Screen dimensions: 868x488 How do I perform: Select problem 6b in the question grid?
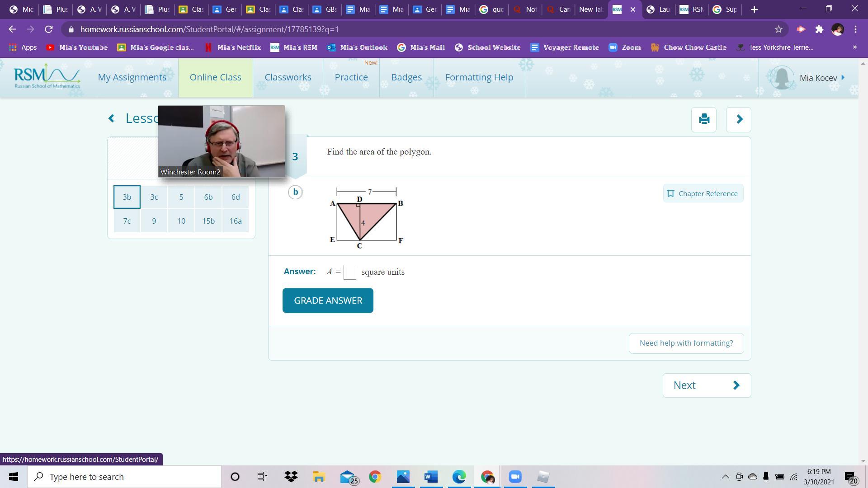point(208,197)
